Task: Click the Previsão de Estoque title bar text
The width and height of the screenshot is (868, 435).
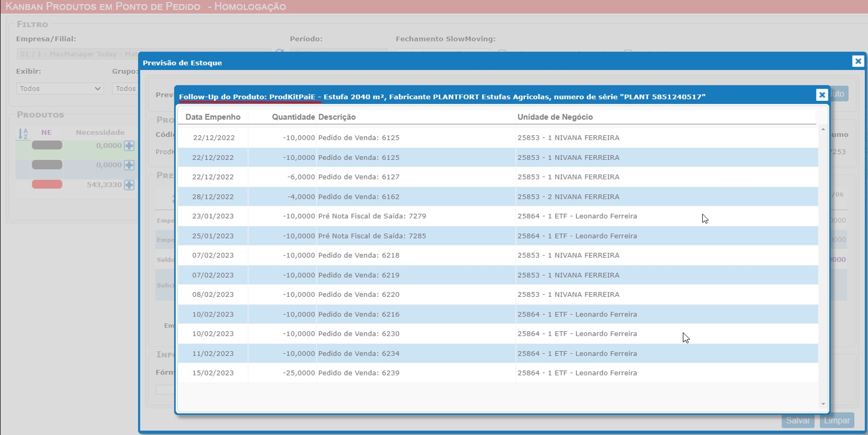Action: [182, 62]
